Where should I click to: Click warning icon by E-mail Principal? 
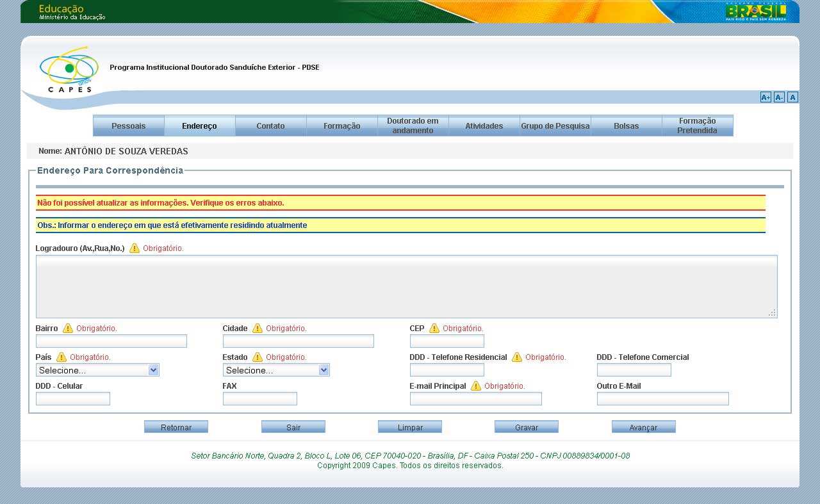click(x=476, y=386)
